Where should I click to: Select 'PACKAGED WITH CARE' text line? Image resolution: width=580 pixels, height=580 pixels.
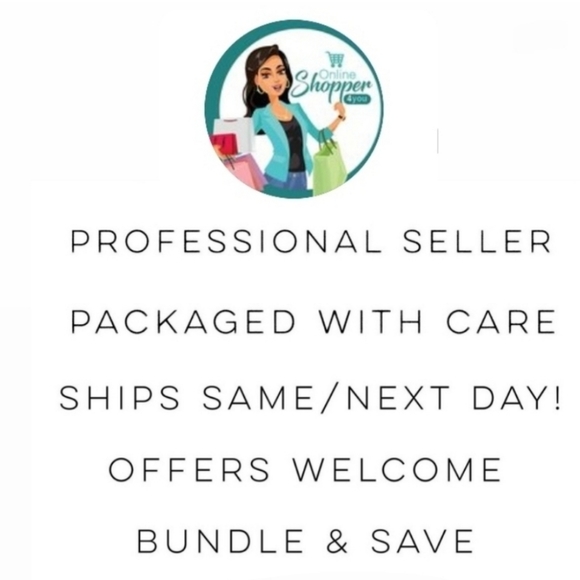[313, 322]
